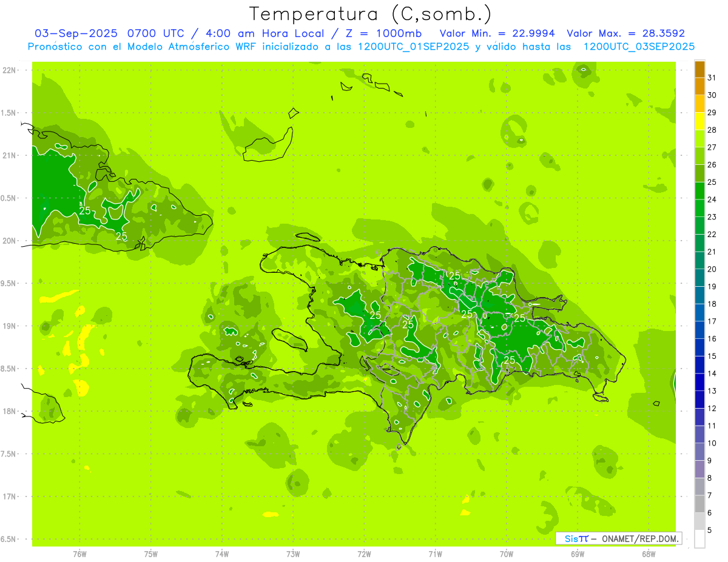Click 'Valor Min. = 22.9994' value
Viewport: 728px width, 562px height.
tap(497, 33)
